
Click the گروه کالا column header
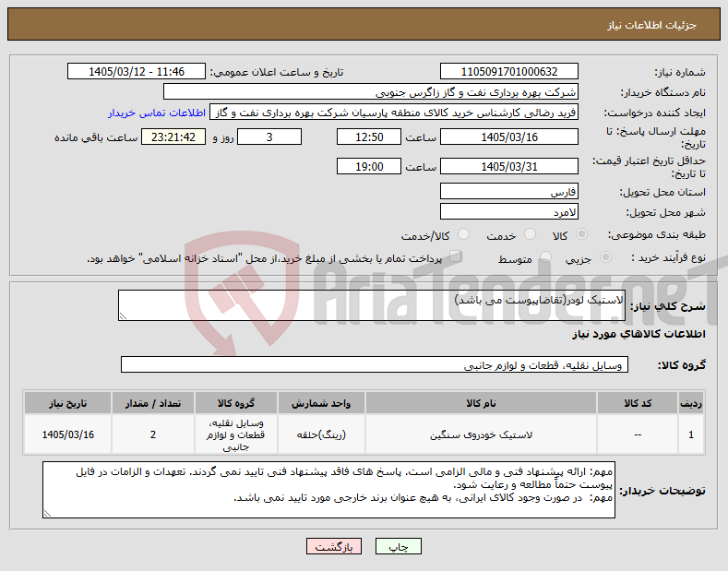236,403
